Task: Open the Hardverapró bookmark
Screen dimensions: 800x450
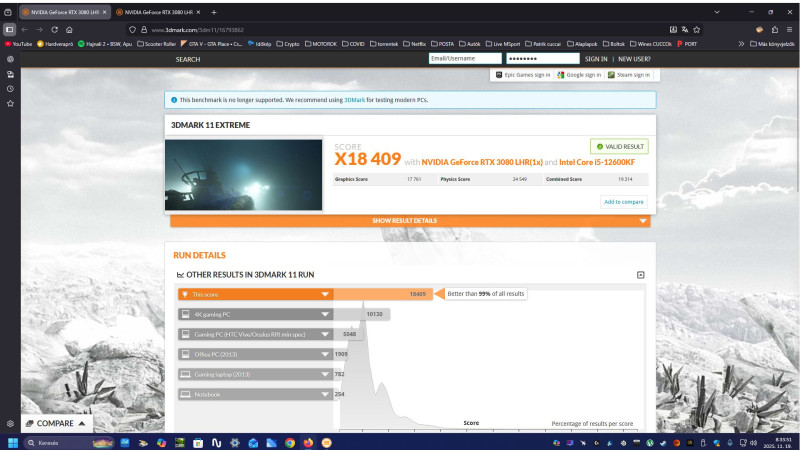Action: pos(55,44)
